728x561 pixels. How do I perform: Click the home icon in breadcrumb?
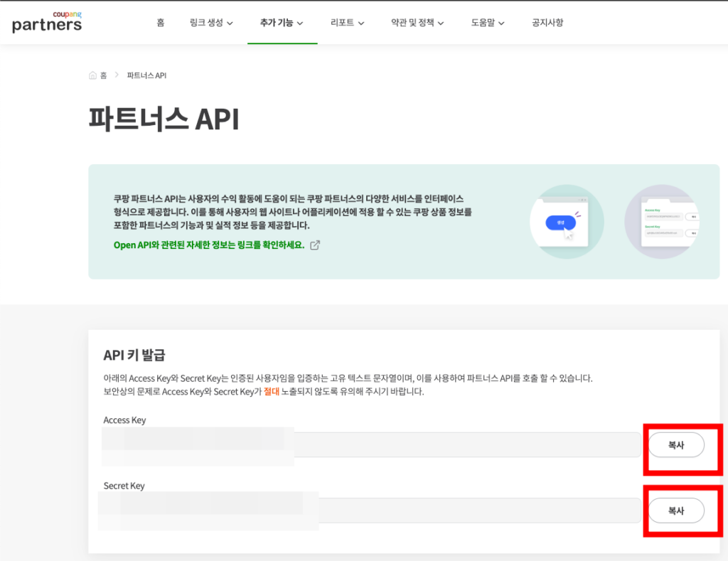93,75
